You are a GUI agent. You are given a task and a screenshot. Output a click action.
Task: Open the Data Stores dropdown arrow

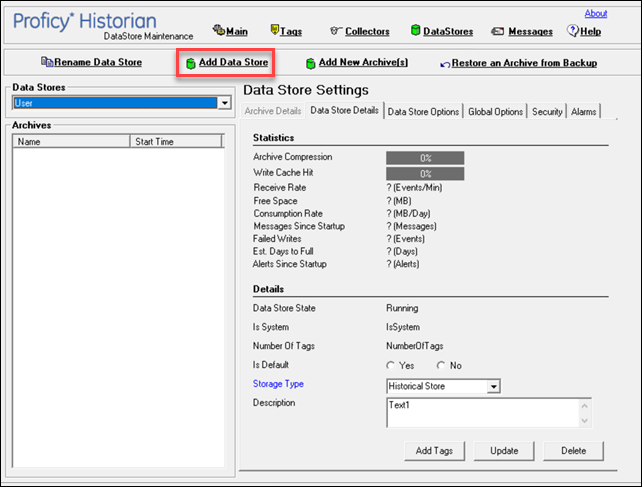pyautogui.click(x=224, y=103)
